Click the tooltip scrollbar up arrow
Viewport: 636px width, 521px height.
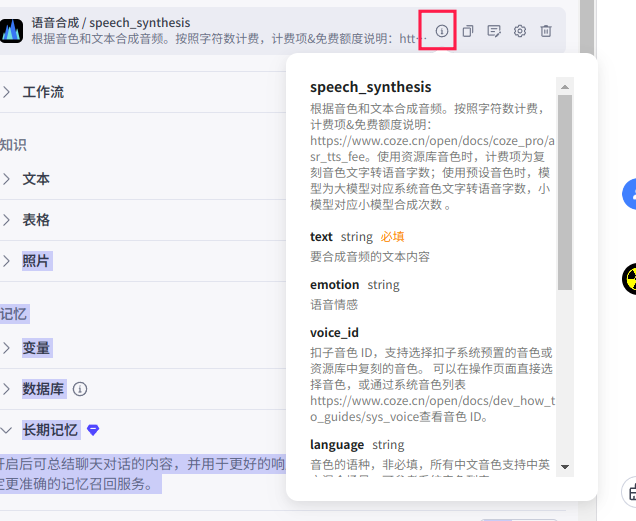pos(565,87)
